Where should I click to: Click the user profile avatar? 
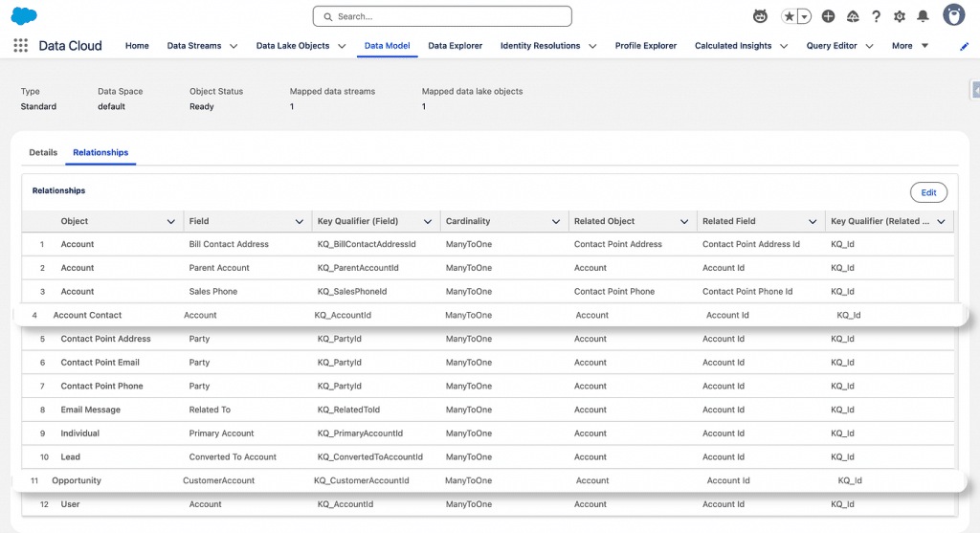[x=953, y=15]
